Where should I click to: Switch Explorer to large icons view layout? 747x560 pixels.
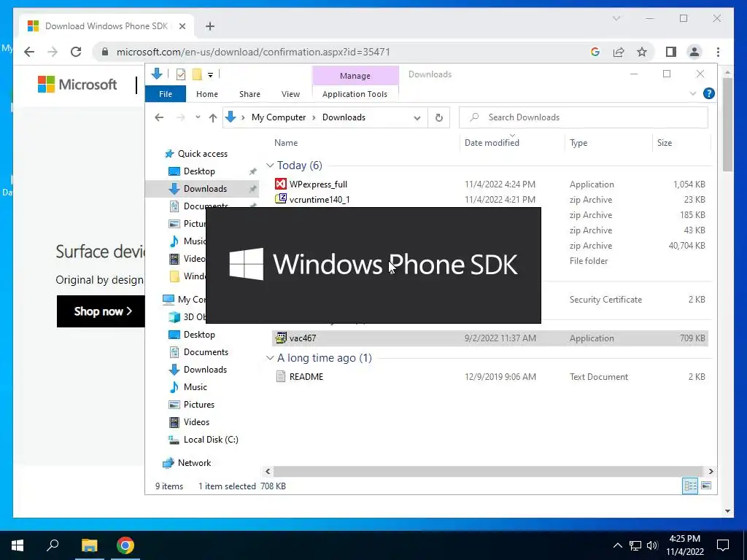tap(706, 486)
